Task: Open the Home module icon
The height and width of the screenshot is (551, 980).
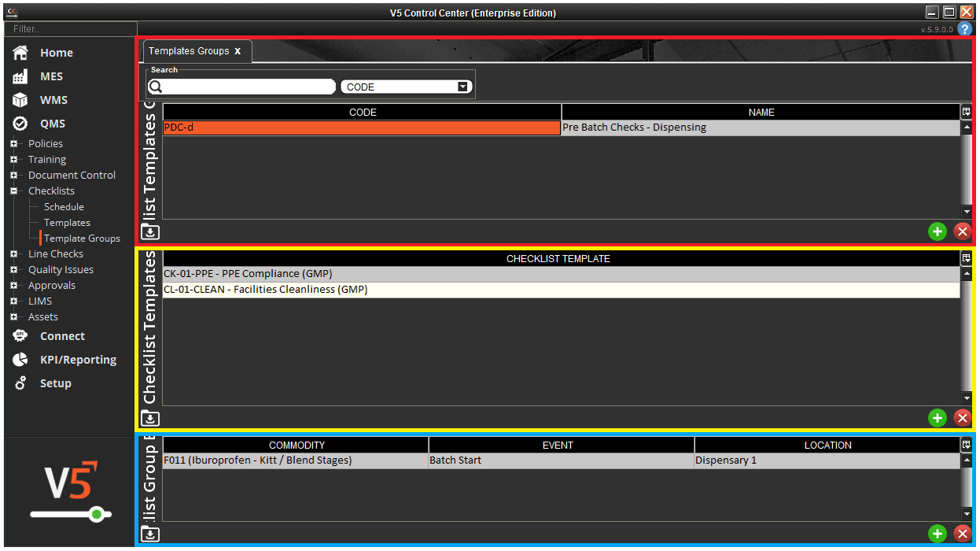Action: [x=20, y=52]
